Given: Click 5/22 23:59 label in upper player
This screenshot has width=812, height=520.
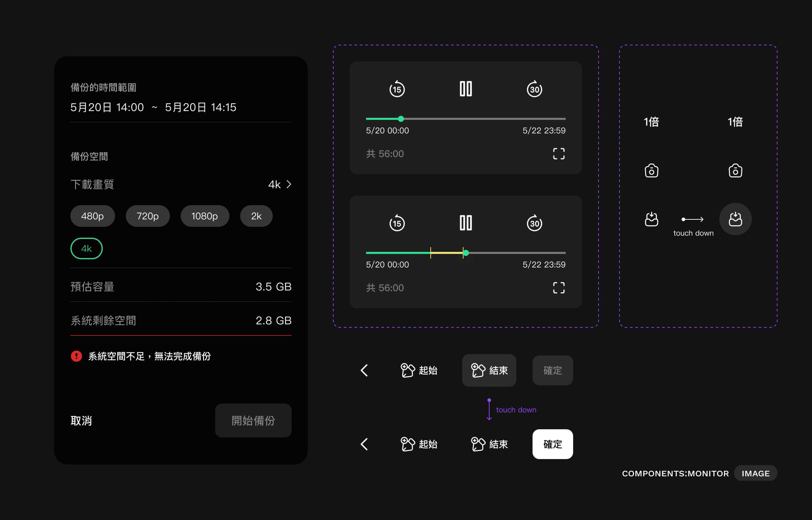Looking at the screenshot, I should (x=544, y=131).
